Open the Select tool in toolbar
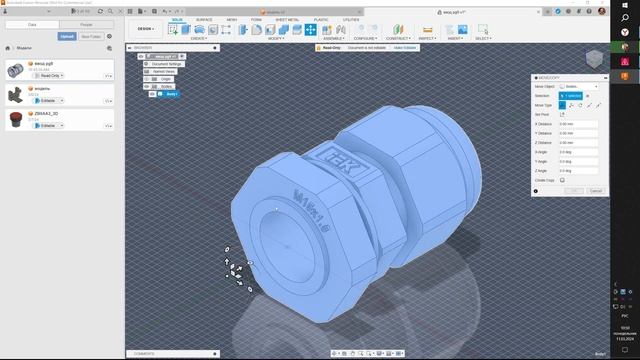640x360 pixels. (x=483, y=29)
